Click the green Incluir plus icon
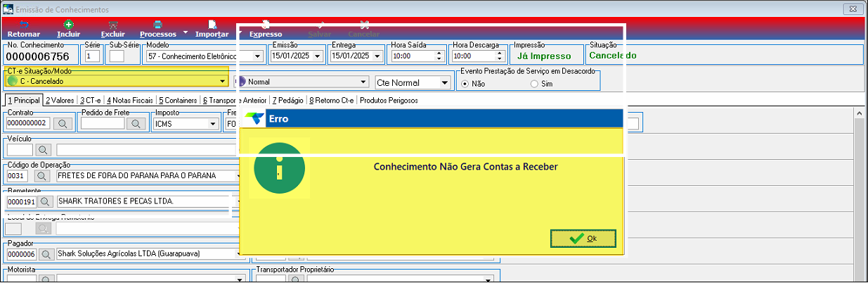Viewport: 868px width, 283px height. 68,25
